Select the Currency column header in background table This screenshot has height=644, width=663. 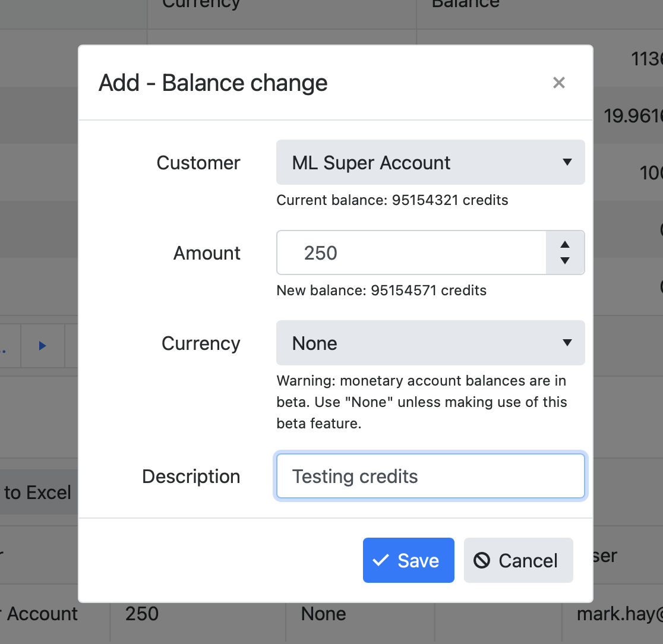[x=201, y=5]
